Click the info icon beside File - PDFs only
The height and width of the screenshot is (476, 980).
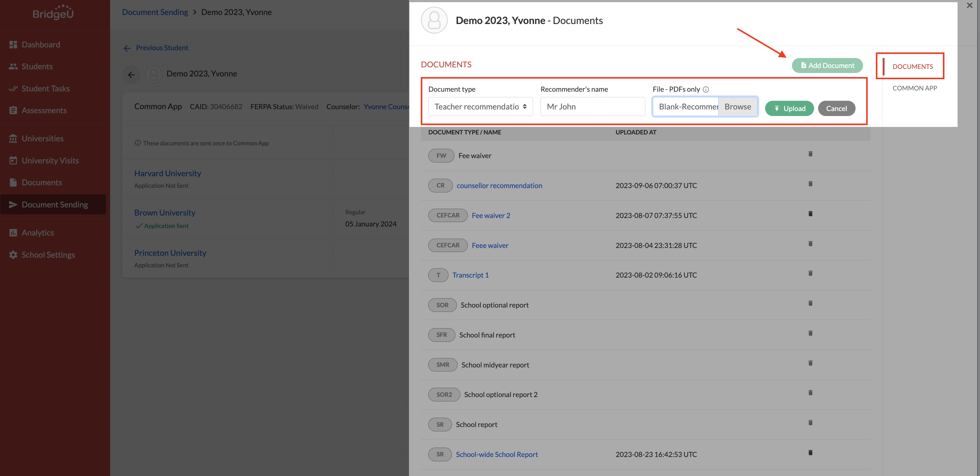click(x=706, y=90)
